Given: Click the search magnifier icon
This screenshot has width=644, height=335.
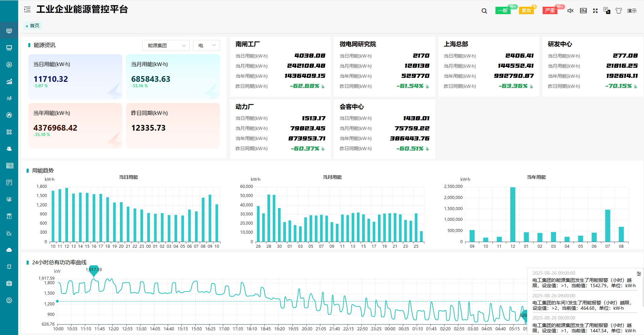Looking at the screenshot, I should click(x=484, y=11).
